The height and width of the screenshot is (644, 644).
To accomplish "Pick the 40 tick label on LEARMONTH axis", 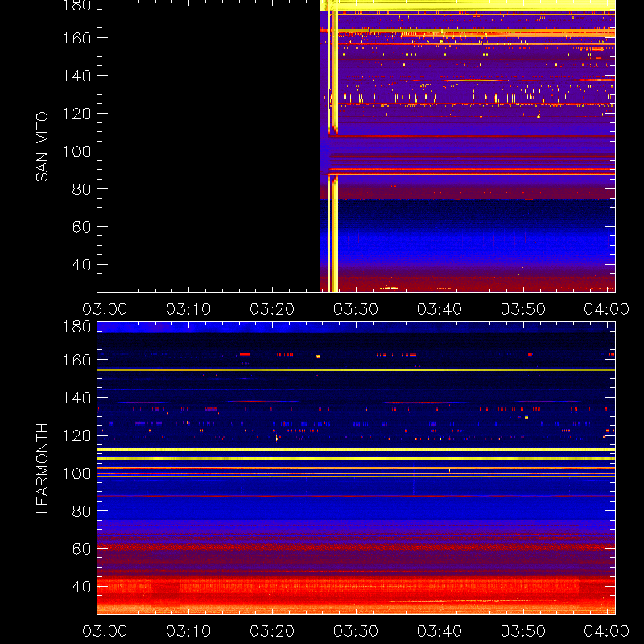I will coord(81,587).
